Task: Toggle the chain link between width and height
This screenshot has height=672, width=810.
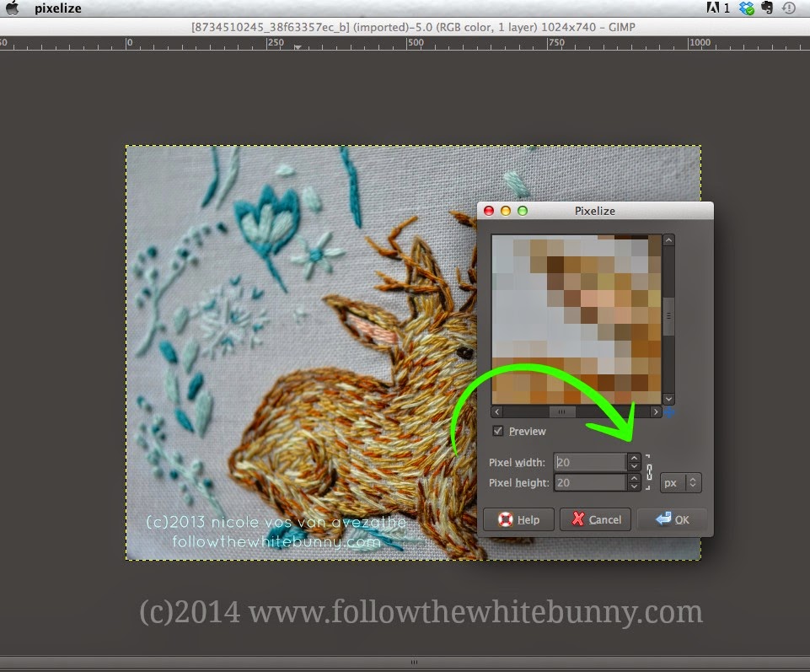Action: click(x=649, y=472)
